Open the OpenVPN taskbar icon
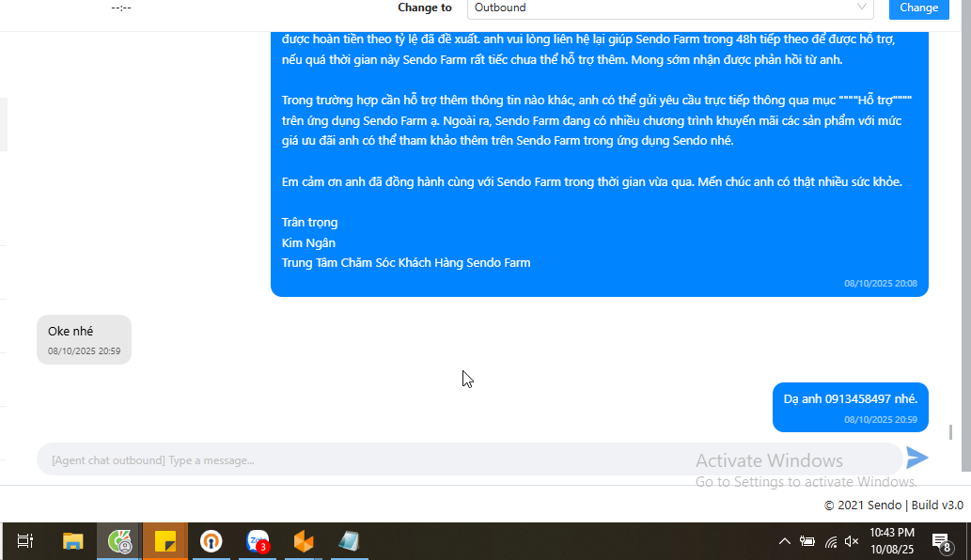 [x=211, y=541]
